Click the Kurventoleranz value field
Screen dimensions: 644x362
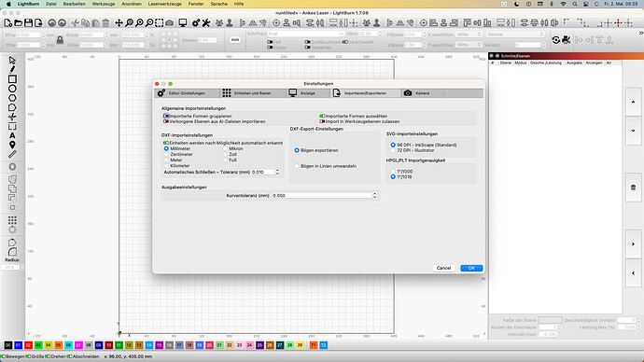(322, 195)
